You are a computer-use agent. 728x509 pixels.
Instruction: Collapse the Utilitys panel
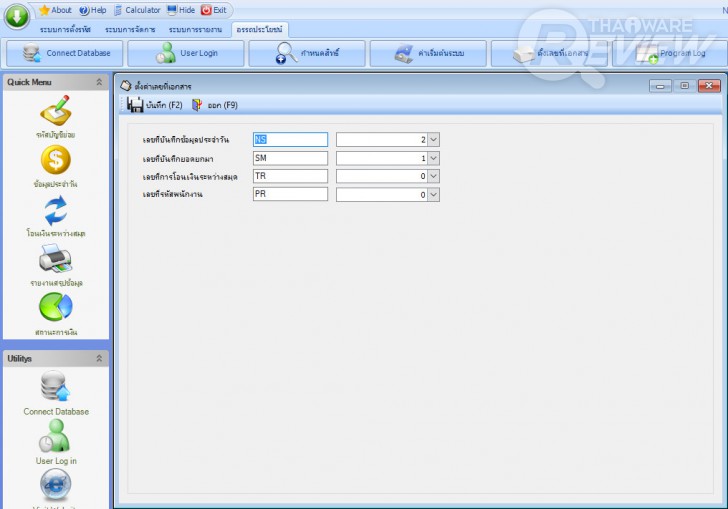[99, 359]
